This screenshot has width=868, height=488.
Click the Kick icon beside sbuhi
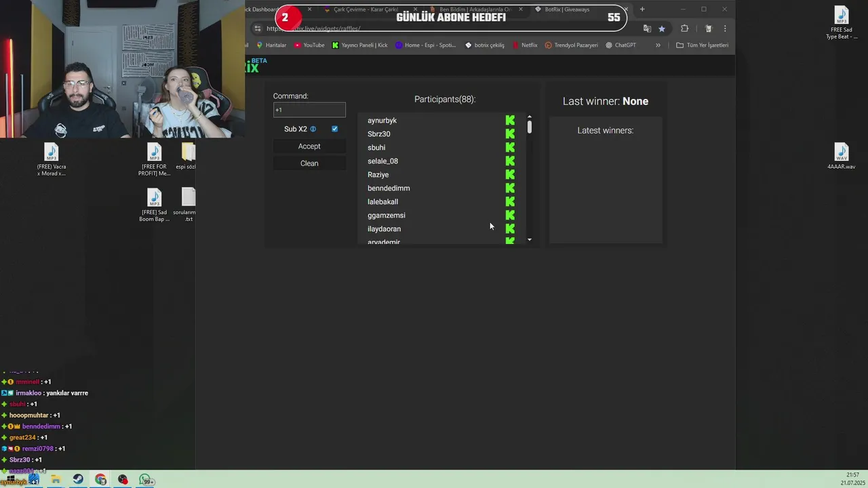[510, 147]
